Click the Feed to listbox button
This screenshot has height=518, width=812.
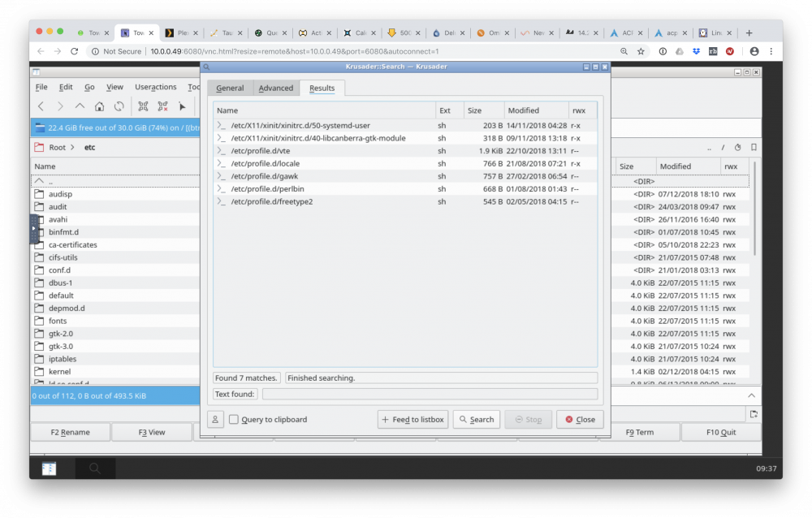[x=412, y=420]
